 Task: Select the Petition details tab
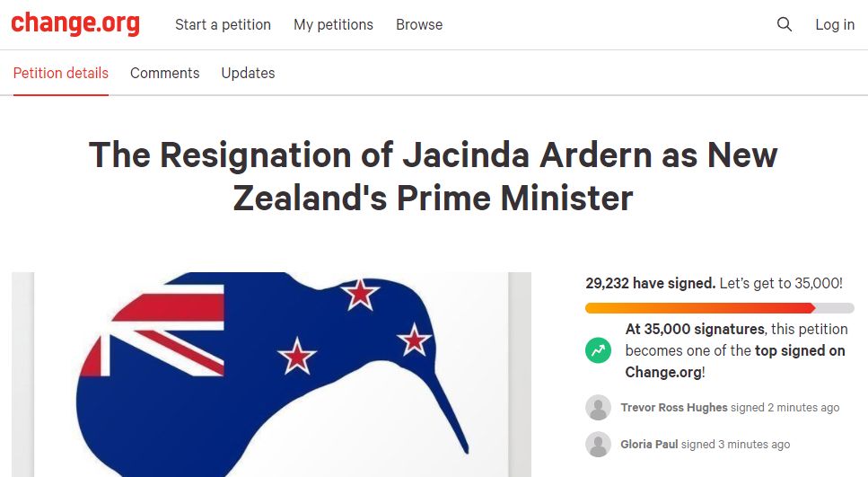[61, 73]
